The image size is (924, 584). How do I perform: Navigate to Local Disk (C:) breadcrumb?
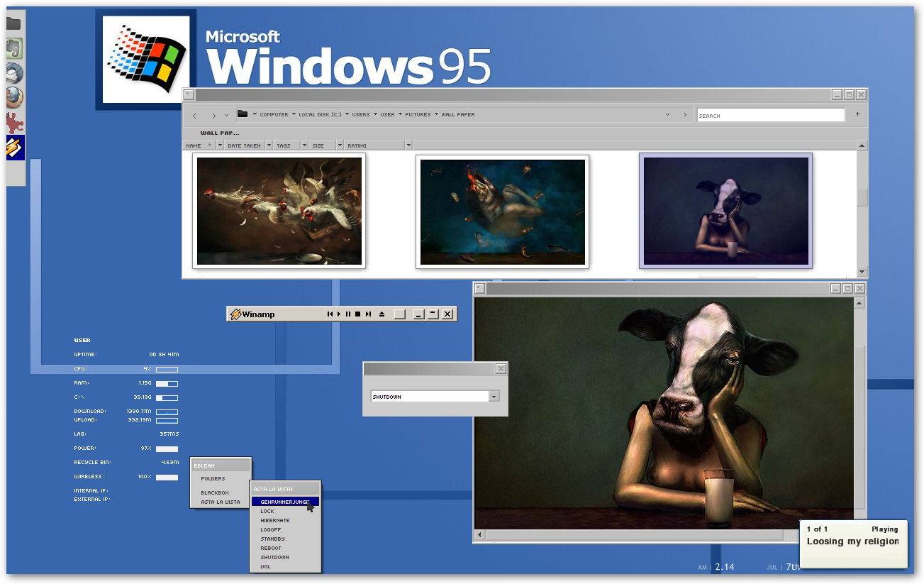click(320, 114)
